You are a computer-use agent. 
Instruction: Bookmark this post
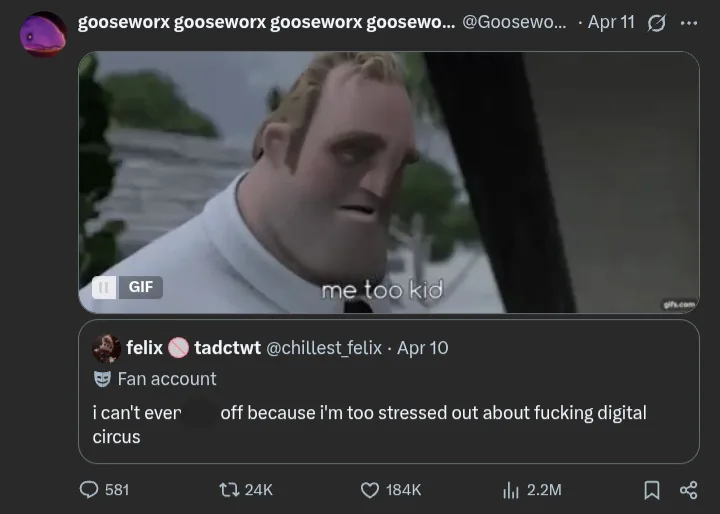[x=652, y=490]
